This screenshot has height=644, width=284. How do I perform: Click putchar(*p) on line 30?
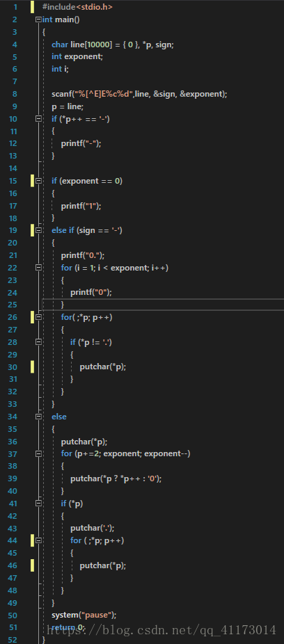tap(103, 367)
